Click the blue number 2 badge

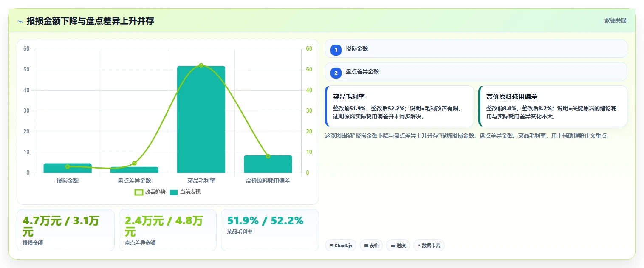click(x=336, y=73)
